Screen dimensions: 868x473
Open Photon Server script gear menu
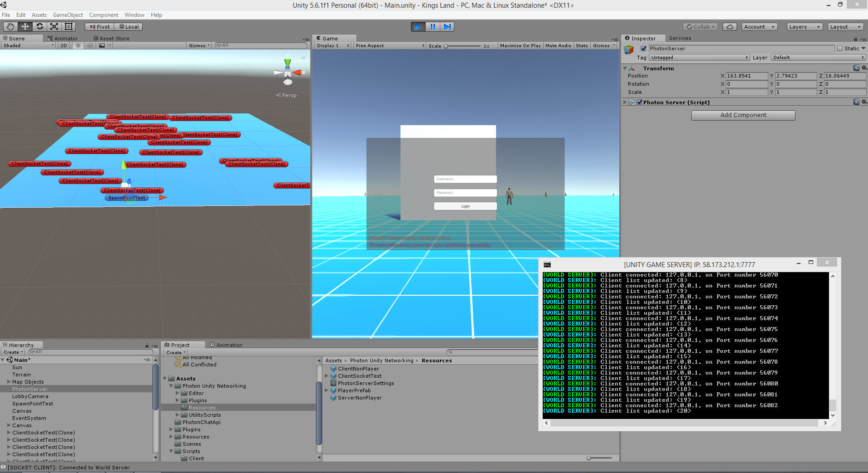click(864, 102)
